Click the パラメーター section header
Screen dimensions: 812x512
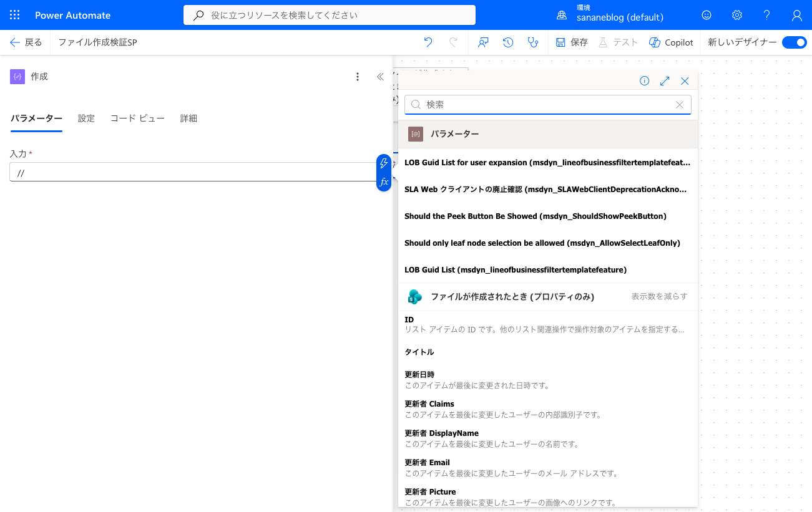pos(548,133)
